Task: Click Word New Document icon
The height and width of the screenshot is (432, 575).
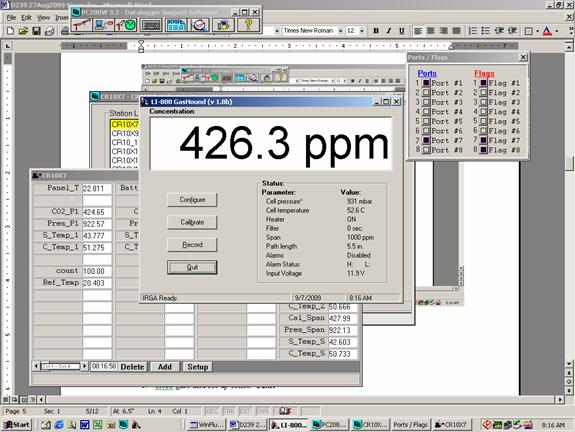Action: point(10,31)
